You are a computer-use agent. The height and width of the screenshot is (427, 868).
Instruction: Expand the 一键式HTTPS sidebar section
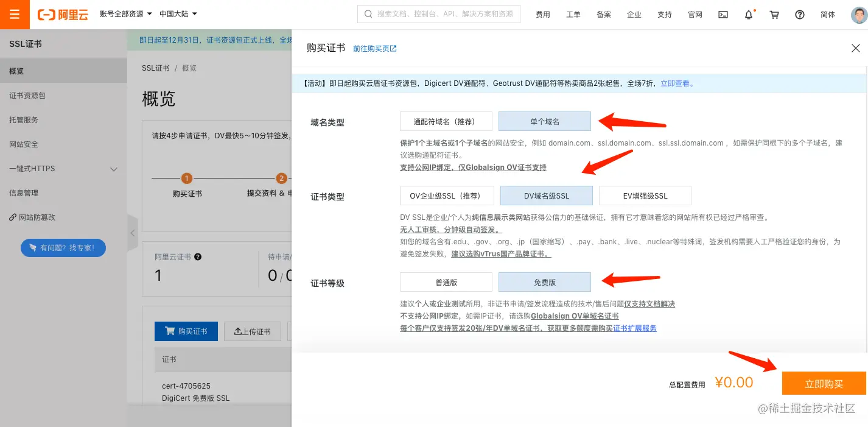[x=63, y=169]
